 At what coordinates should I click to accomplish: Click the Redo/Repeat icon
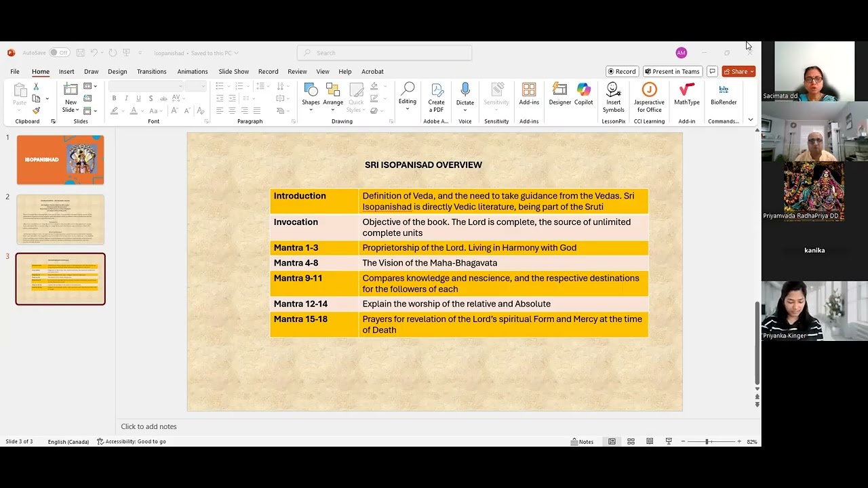point(113,53)
